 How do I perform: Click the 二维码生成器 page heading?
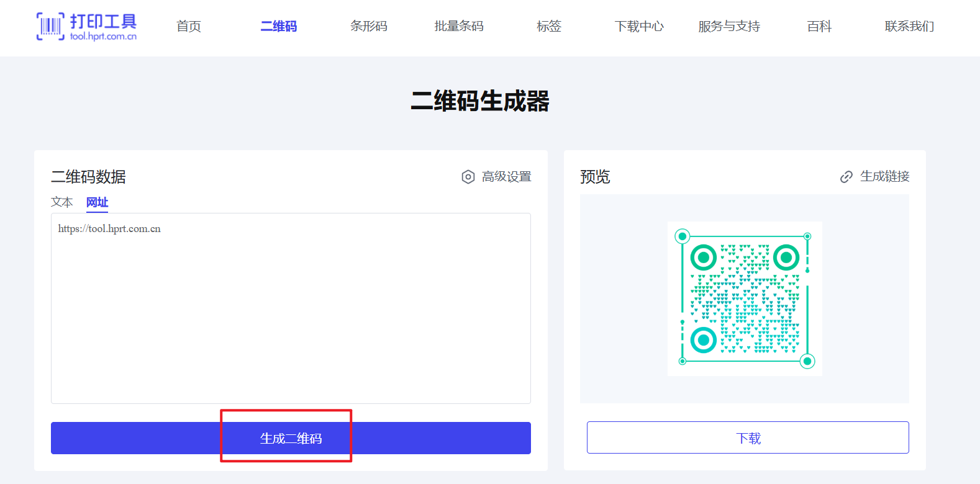[x=480, y=101]
